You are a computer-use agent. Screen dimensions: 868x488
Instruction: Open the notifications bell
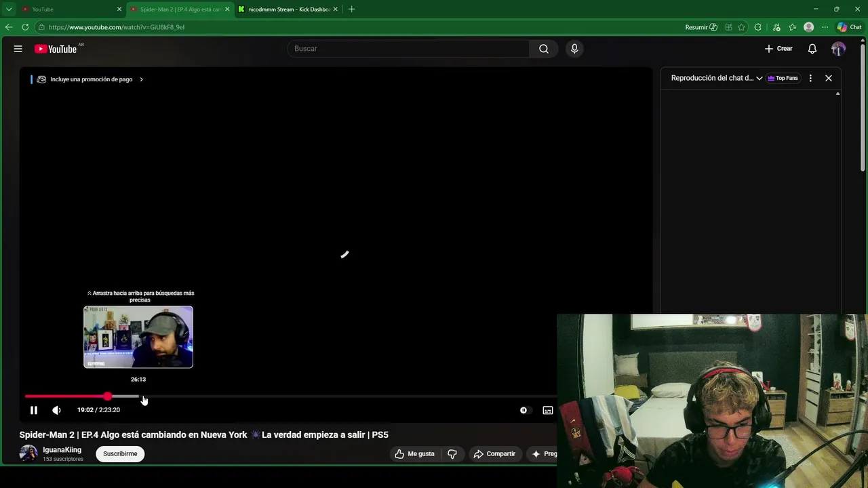[x=812, y=49]
